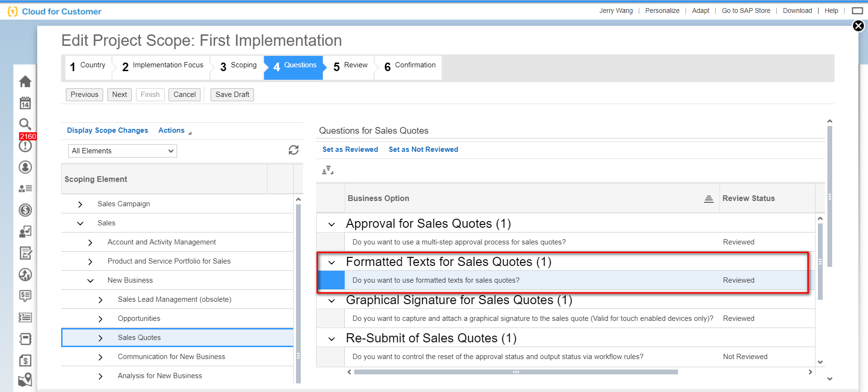Click Display Scope Changes link
The image size is (868, 392).
[107, 130]
